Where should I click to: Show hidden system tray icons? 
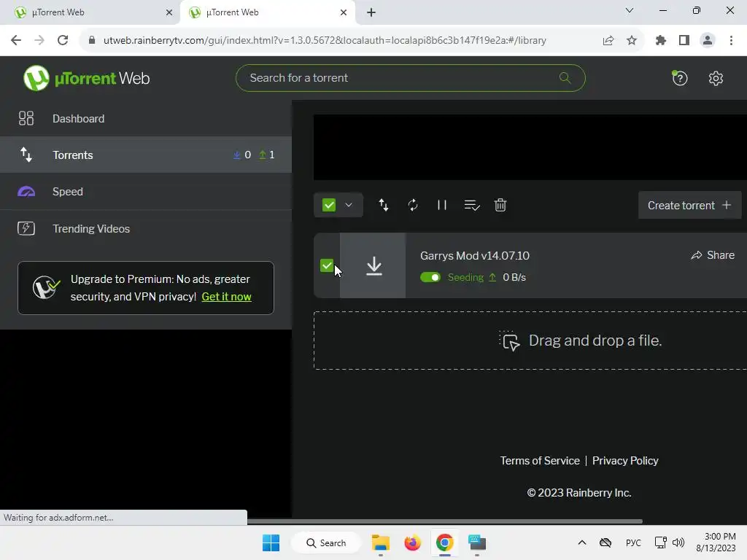pos(581,542)
